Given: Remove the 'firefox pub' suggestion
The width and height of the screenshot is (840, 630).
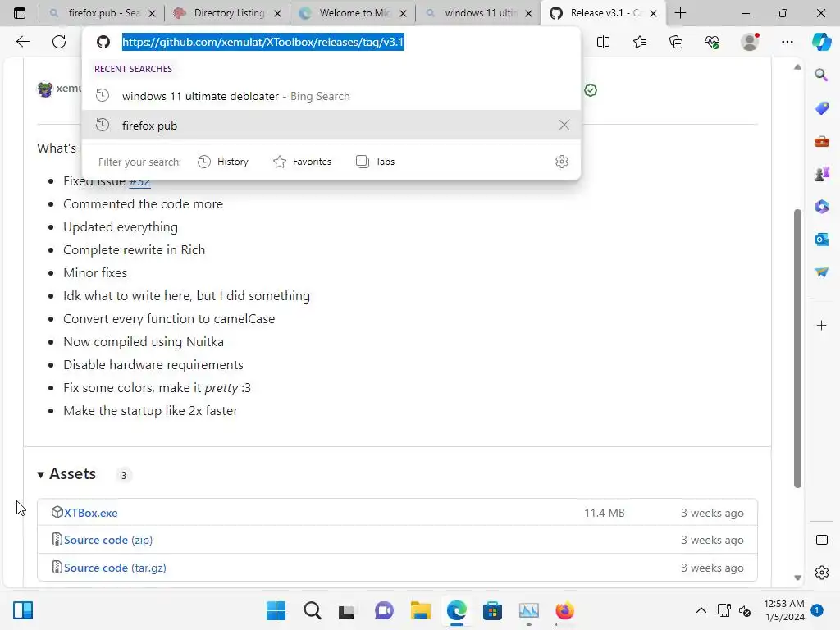Looking at the screenshot, I should click(x=564, y=125).
